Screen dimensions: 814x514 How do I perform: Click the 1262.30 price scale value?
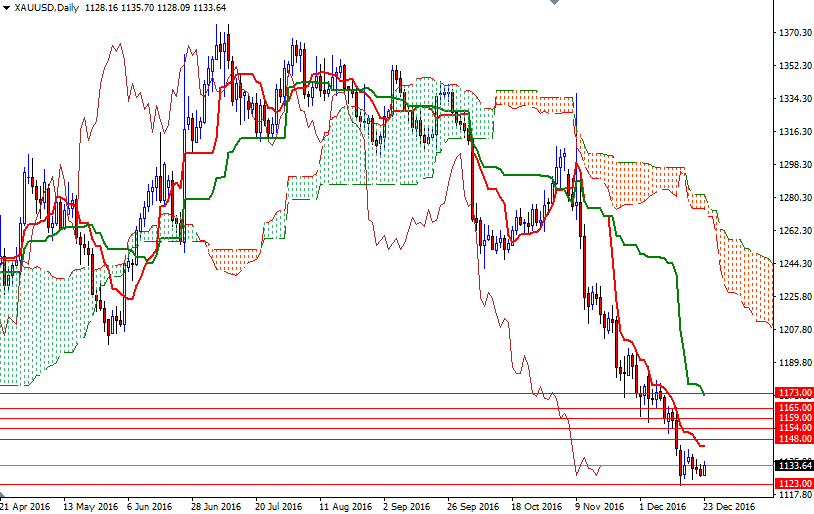pyautogui.click(x=795, y=231)
